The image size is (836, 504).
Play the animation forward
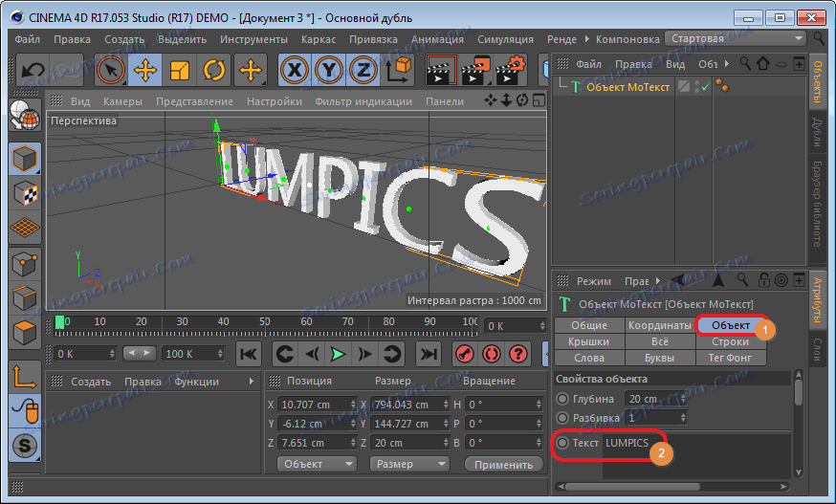coord(338,354)
